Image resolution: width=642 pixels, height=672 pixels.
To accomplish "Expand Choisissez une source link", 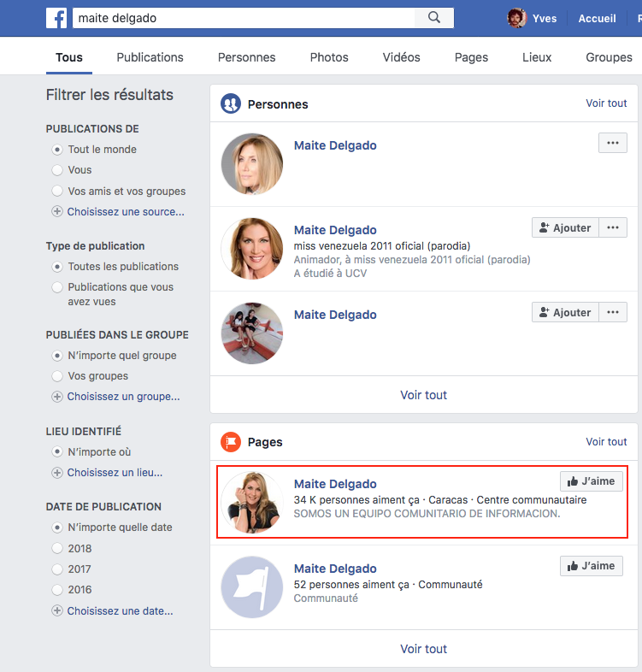I will tap(126, 212).
